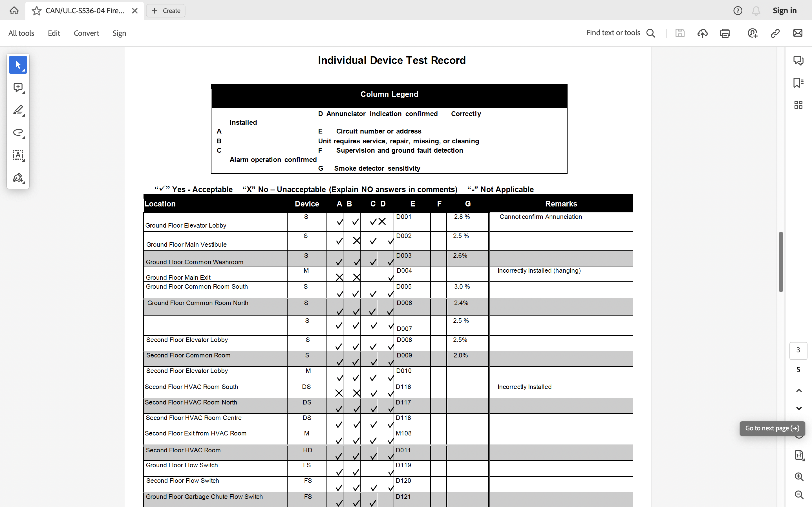Viewport: 812px width, 507px height.
Task: Open the bookmarks panel icon
Action: [x=798, y=83]
